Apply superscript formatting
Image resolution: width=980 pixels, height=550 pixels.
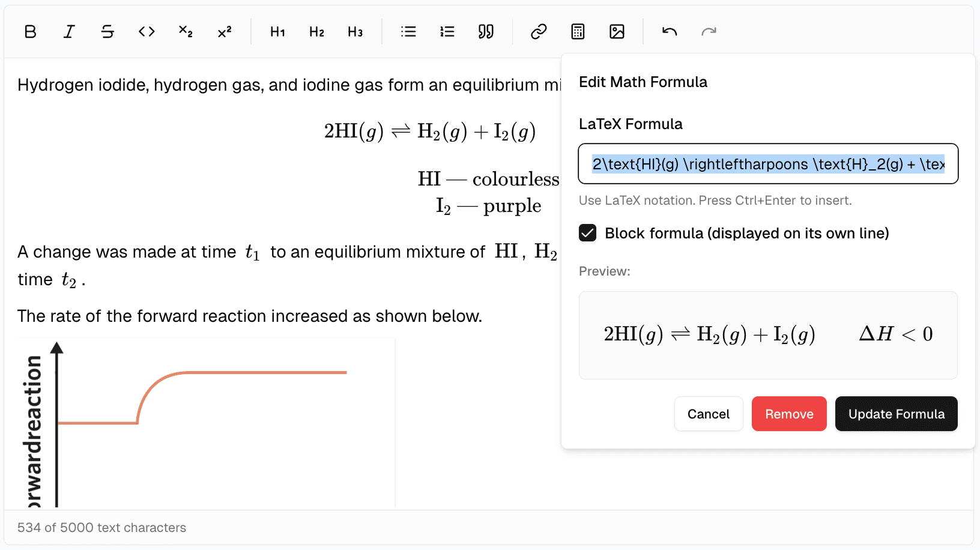223,31
